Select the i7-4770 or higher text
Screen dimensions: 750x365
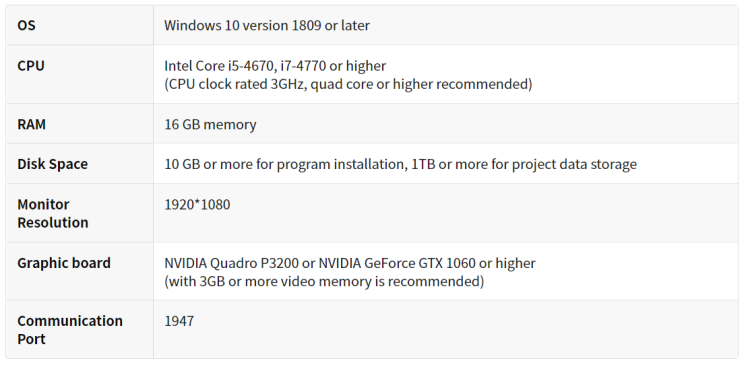(x=333, y=66)
